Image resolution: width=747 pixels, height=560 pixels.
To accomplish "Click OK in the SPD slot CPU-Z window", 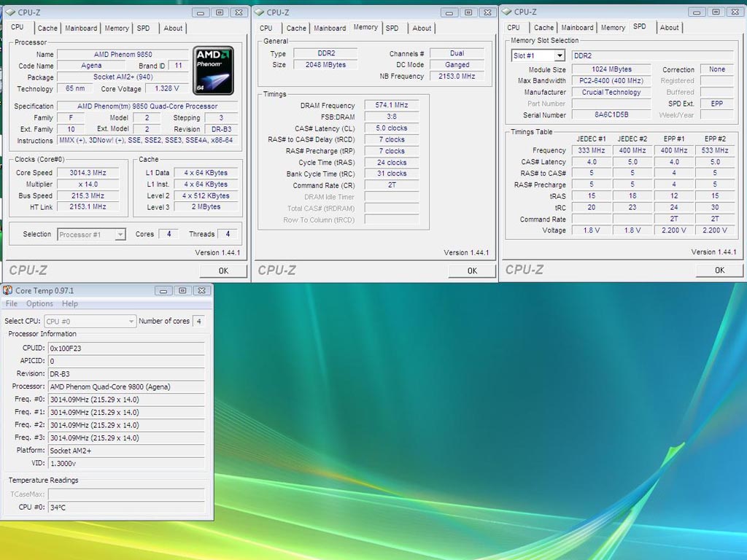I will click(x=719, y=270).
